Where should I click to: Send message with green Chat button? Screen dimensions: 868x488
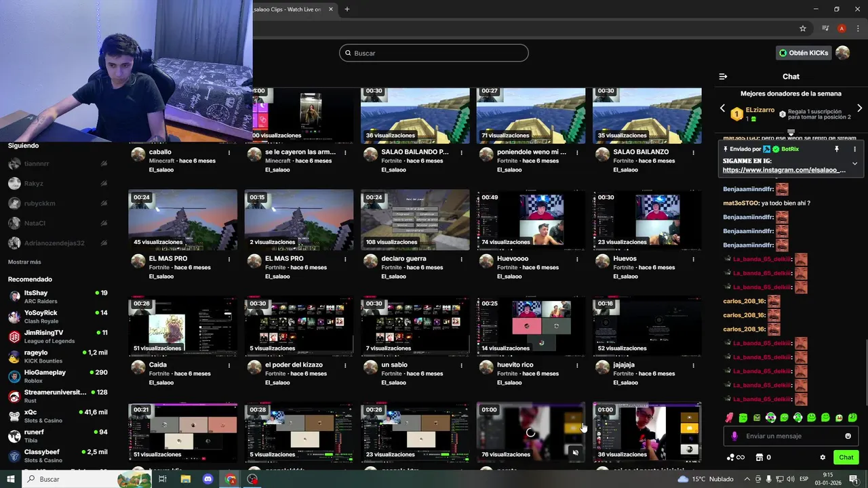click(846, 457)
